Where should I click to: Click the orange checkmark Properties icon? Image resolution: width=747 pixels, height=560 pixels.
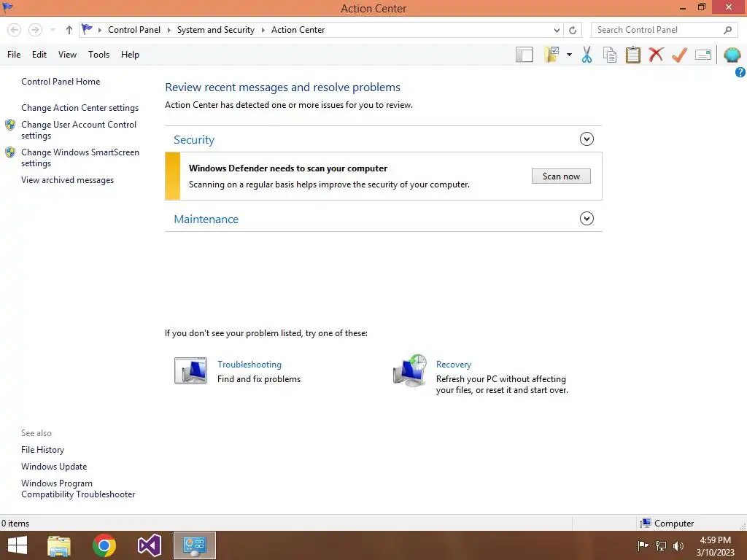[679, 55]
